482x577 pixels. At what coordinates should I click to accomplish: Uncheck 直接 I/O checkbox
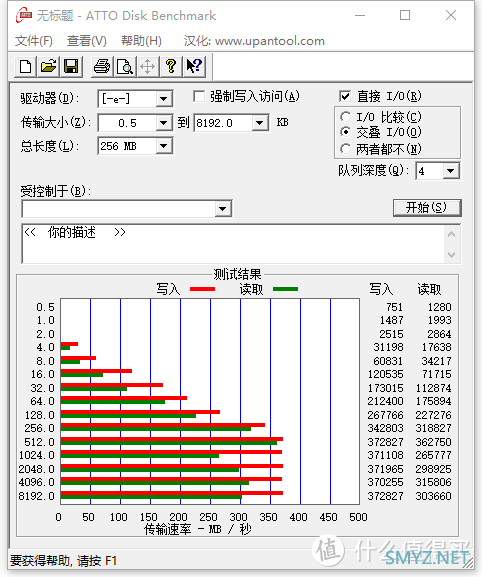click(345, 96)
